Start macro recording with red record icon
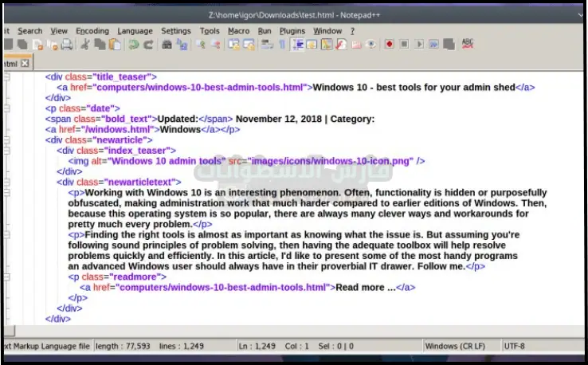The width and height of the screenshot is (588, 365). (x=389, y=45)
